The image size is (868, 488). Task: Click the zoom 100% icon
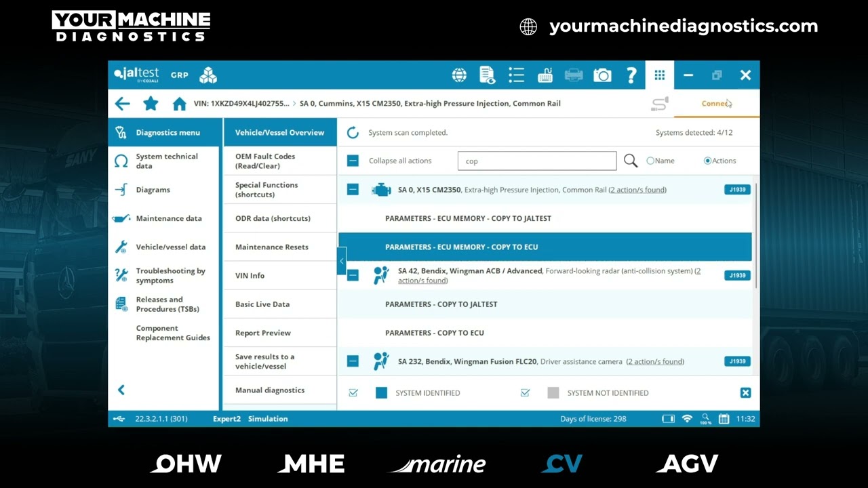coord(706,419)
